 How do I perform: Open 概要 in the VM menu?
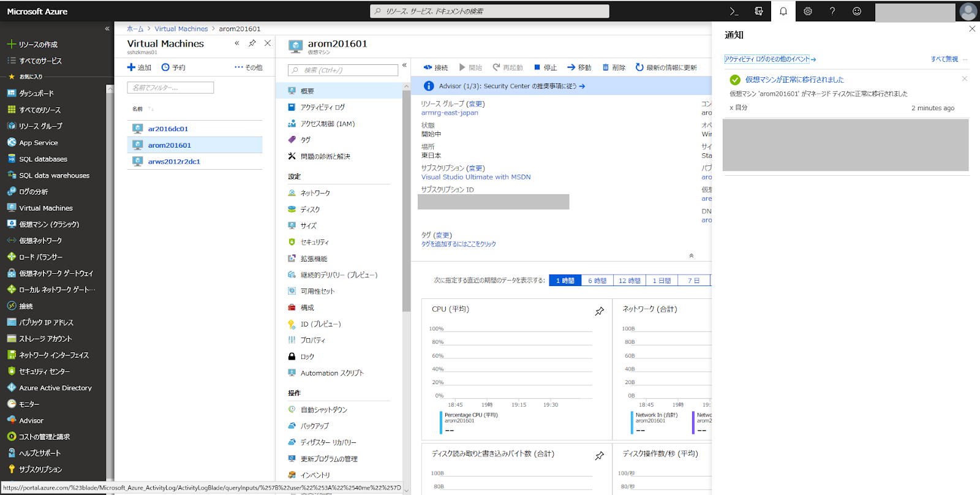(339, 91)
